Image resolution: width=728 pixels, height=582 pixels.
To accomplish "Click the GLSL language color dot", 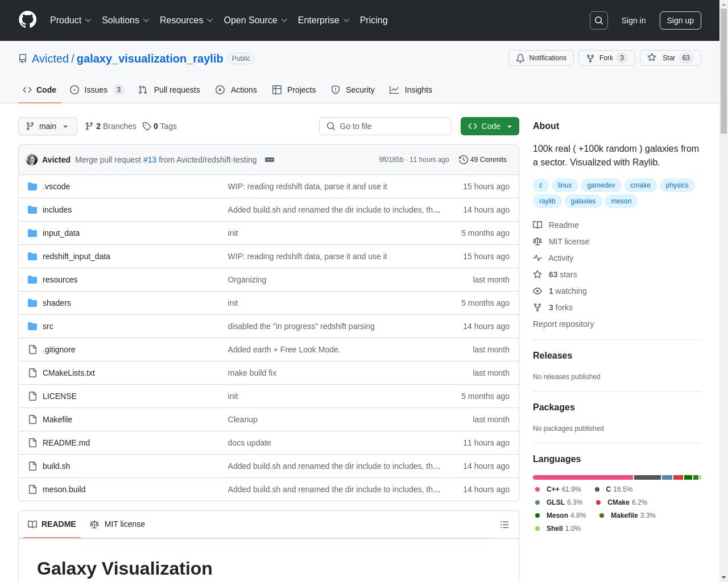I will pyautogui.click(x=537, y=502).
